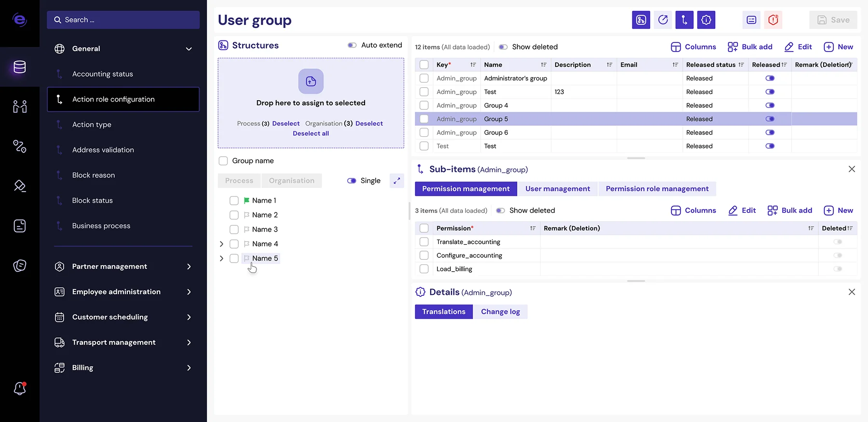Open Permission management tab
The width and height of the screenshot is (868, 422).
466,189
